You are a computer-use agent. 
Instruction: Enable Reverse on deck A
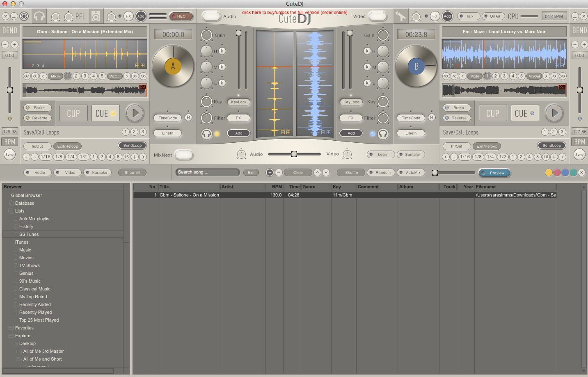pos(37,118)
